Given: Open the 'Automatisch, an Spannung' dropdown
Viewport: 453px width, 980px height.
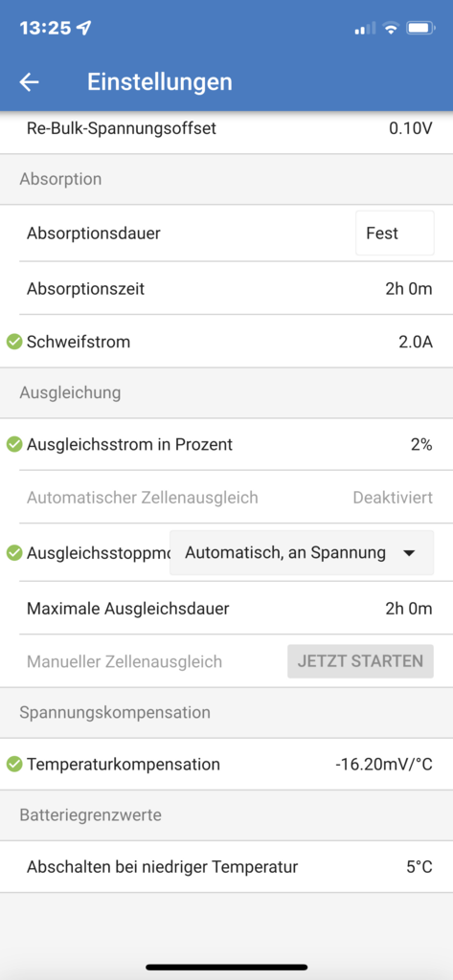Looking at the screenshot, I should click(x=302, y=552).
